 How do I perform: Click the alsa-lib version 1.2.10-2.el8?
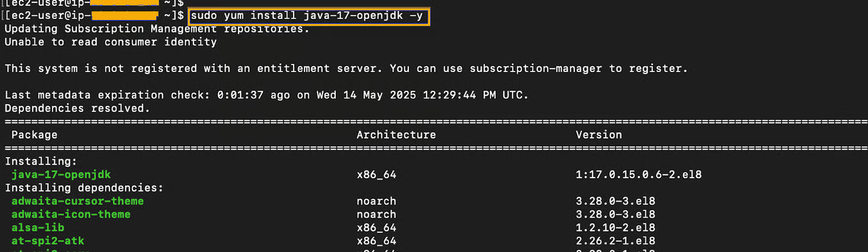616,227
